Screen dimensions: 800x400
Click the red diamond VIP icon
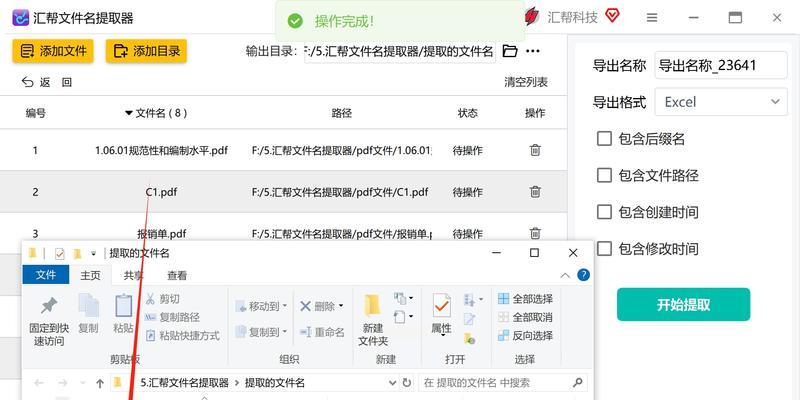pyautogui.click(x=612, y=16)
